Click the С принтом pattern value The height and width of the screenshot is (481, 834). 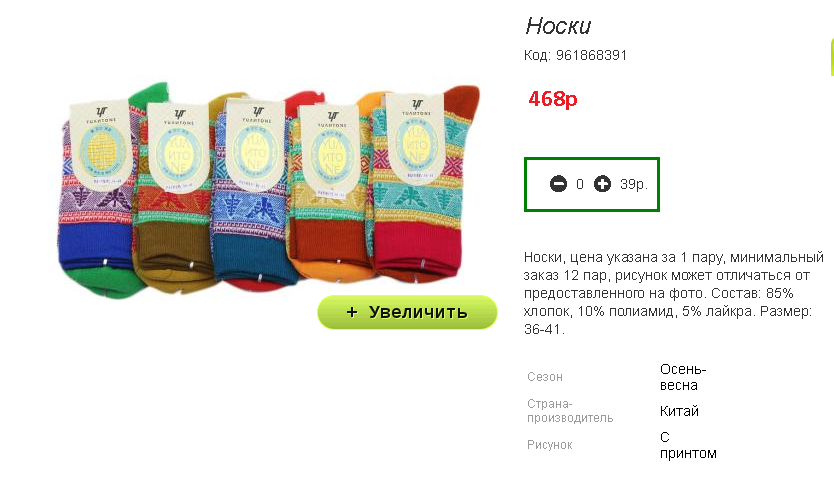(688, 445)
